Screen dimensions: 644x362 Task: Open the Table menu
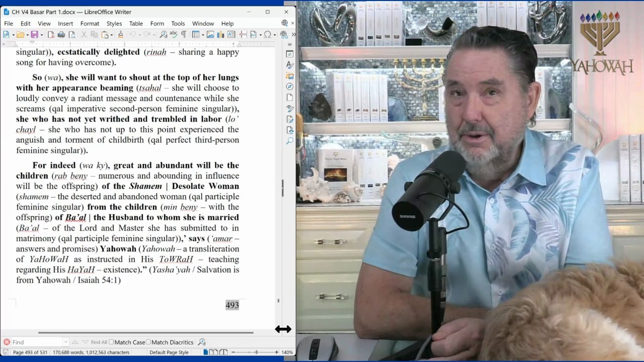[136, 24]
